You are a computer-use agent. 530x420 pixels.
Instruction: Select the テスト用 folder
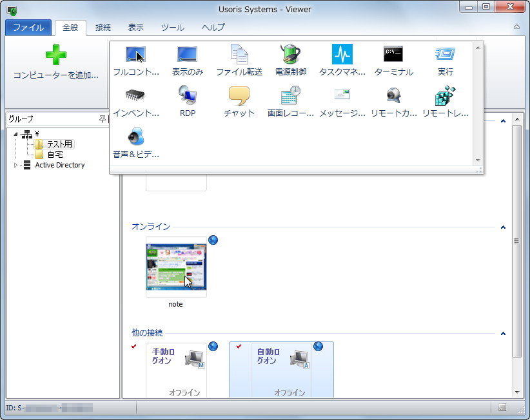pos(54,144)
